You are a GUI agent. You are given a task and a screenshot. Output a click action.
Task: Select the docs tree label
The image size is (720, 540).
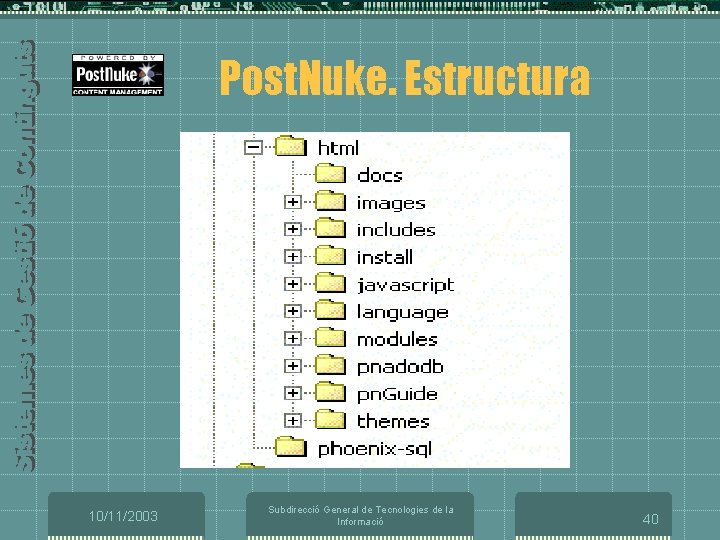click(380, 175)
